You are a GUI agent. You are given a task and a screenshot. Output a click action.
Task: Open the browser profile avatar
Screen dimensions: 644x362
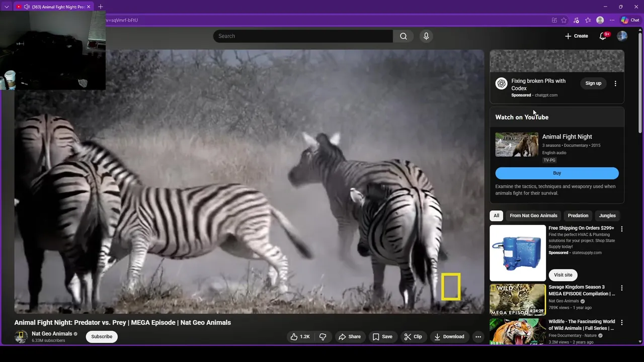[600, 20]
